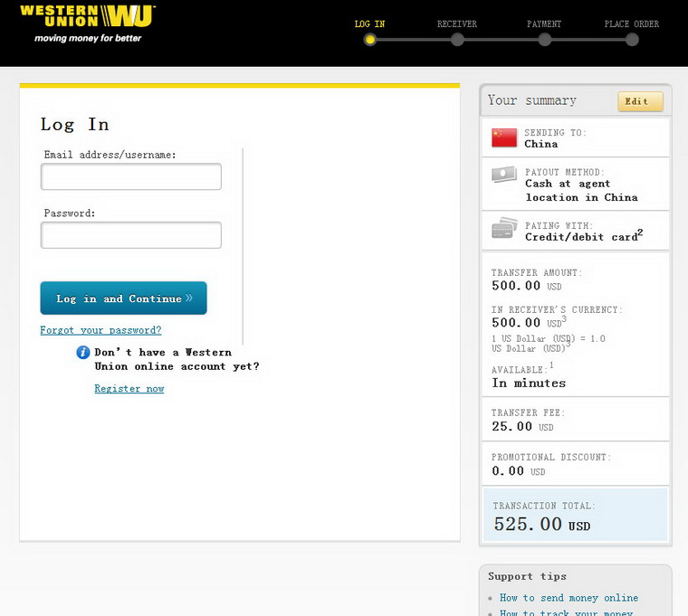
Task: Focus the Email address/username field
Action: pos(131,177)
